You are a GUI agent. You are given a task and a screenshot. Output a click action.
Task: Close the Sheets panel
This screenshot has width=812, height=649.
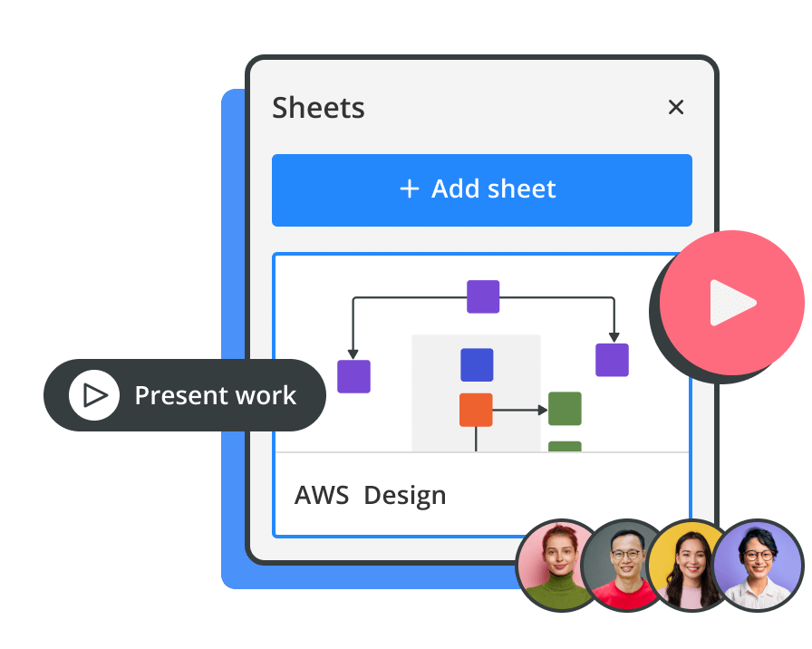coord(675,108)
